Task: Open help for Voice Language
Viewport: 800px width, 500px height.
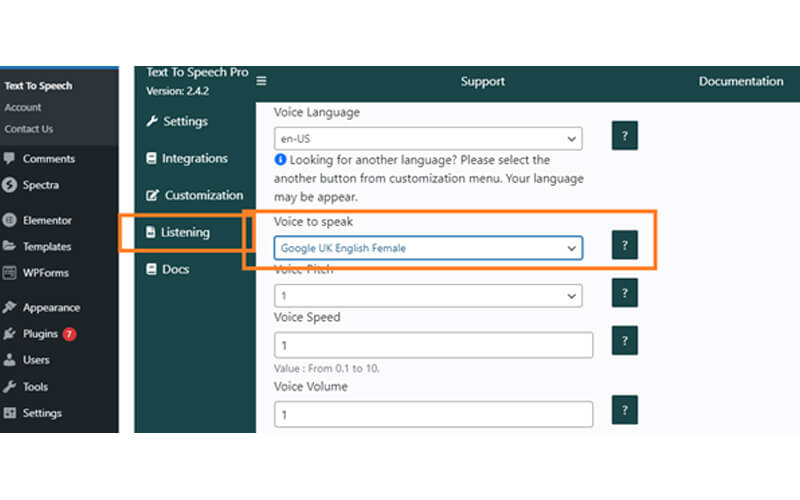Action: tap(624, 136)
